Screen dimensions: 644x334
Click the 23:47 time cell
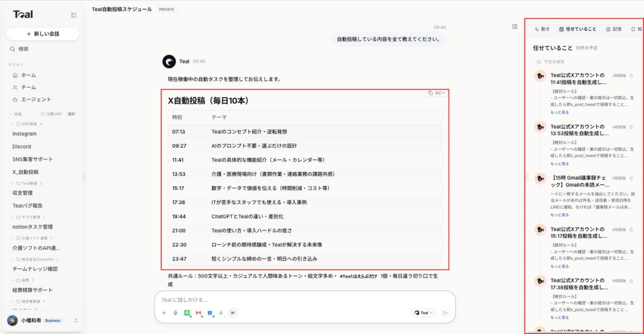point(179,259)
